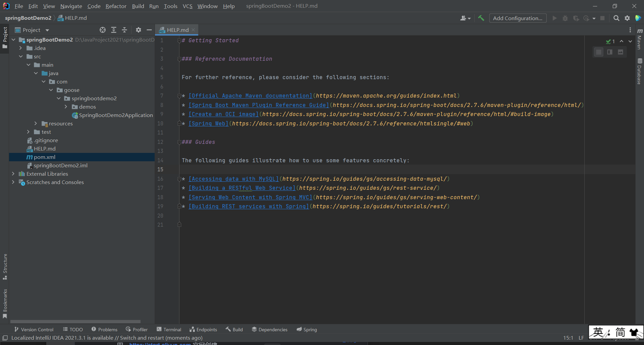Open the Build menu

(138, 6)
